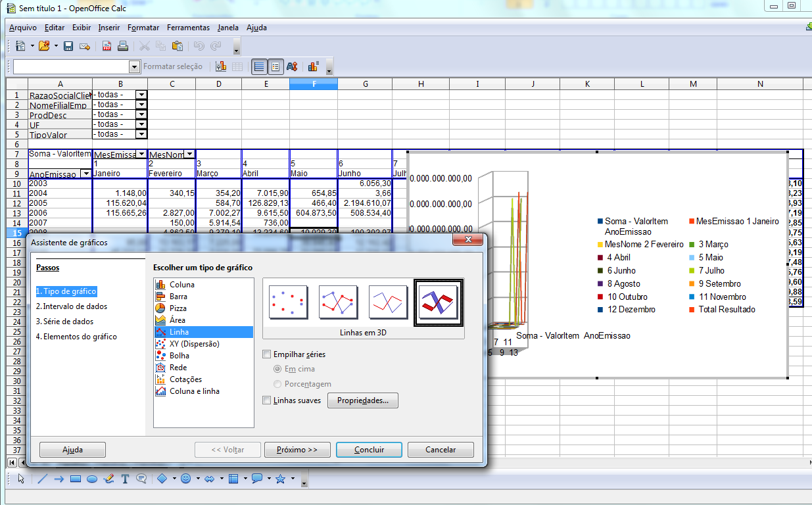This screenshot has width=812, height=505.
Task: Click the Concluir button to finish
Action: [x=368, y=449]
